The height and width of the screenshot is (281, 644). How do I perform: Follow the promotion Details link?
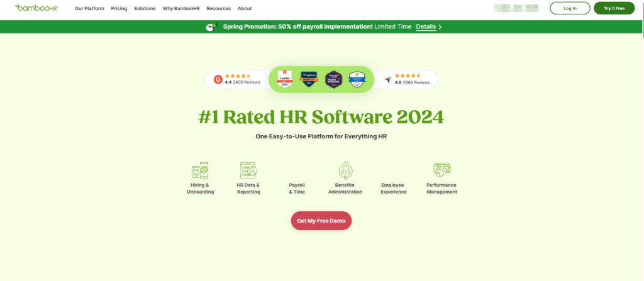point(428,27)
